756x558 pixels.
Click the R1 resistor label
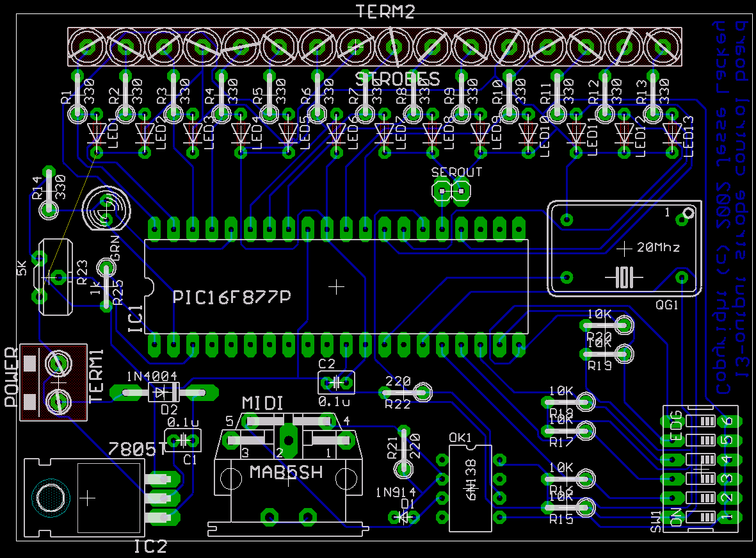coord(66,95)
